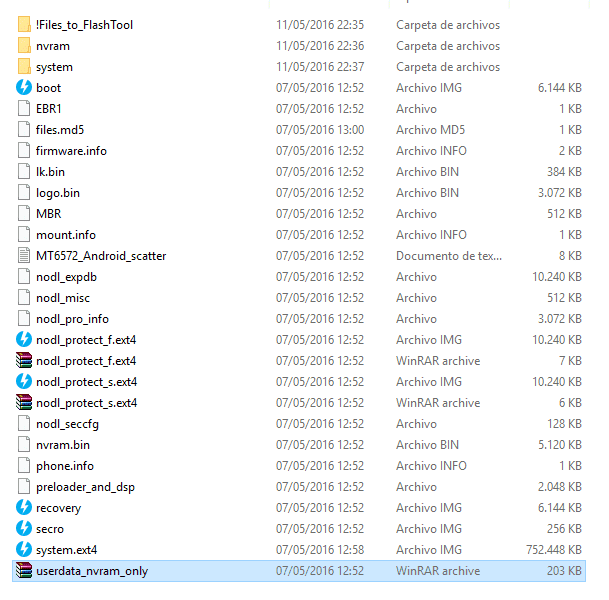Viewport: 609px width, 600px height.
Task: Click the boot row's "6.144 KB" size
Action: click(x=560, y=88)
